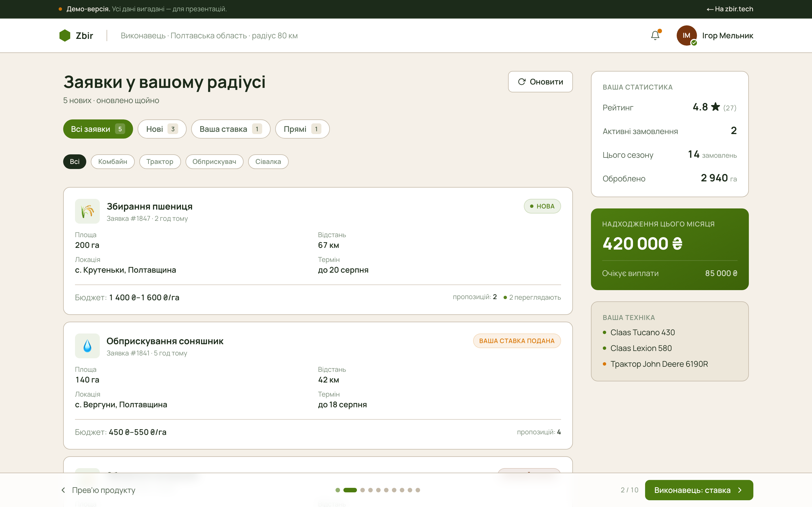Screen dimensions: 812x507
Task: Click the refresh arrow in Оновити
Action: (x=521, y=82)
